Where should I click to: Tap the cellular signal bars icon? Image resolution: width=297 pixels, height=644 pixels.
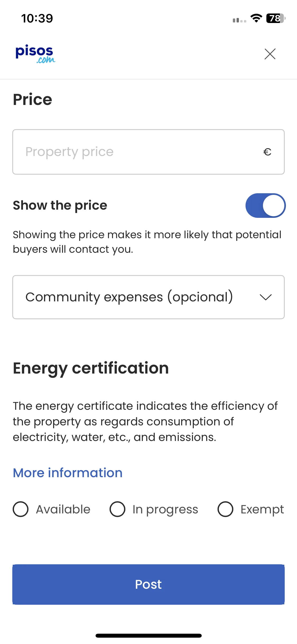[x=239, y=20]
